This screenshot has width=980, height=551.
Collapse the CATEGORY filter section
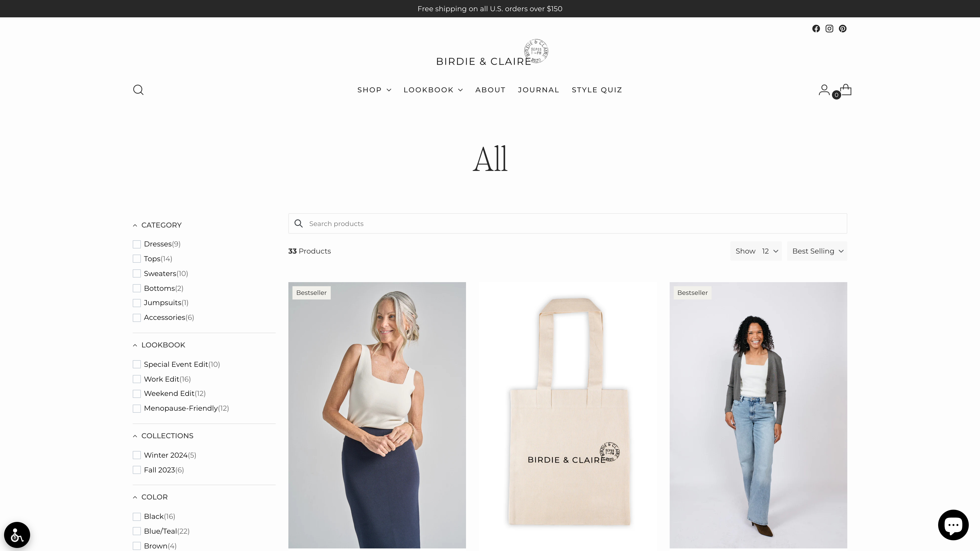pyautogui.click(x=157, y=225)
